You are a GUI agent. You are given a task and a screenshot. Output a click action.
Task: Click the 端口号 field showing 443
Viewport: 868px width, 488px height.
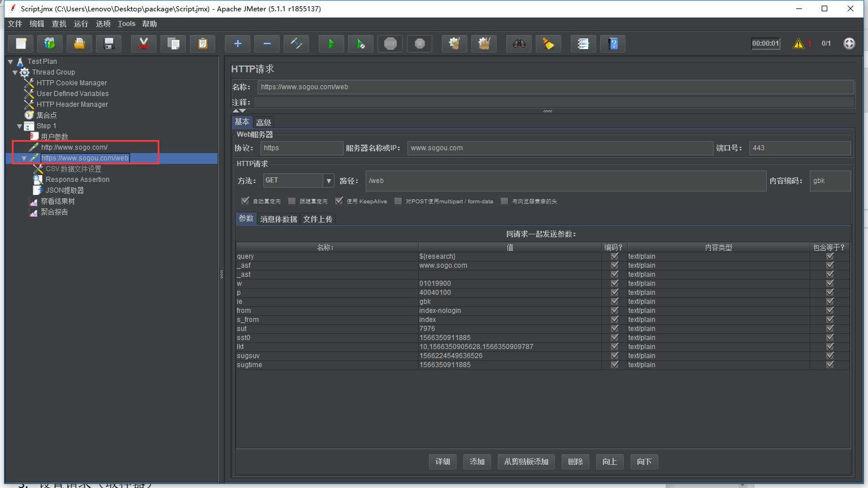pyautogui.click(x=800, y=148)
